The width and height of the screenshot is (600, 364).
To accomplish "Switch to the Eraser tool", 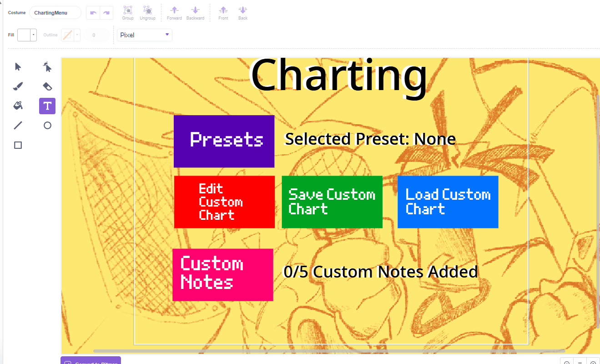I will coord(47,86).
